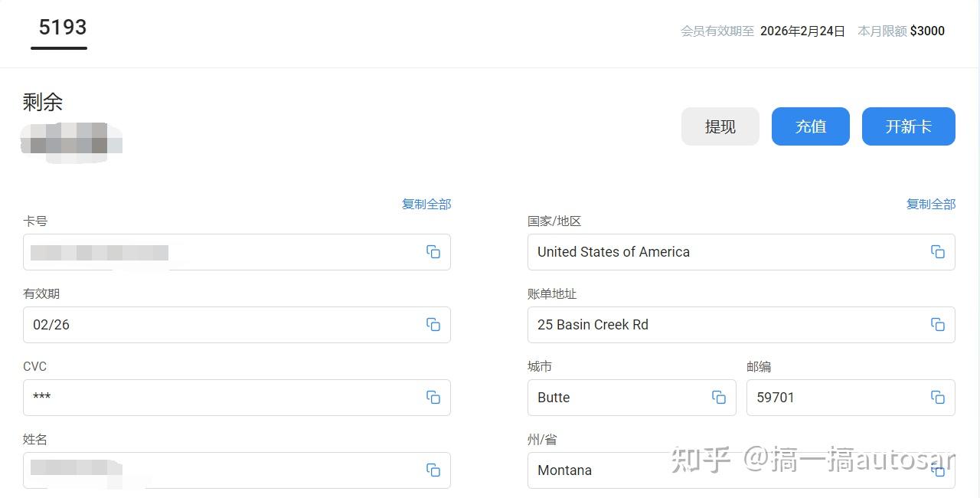
Task: Click the 充值 recharge button
Action: click(x=811, y=126)
